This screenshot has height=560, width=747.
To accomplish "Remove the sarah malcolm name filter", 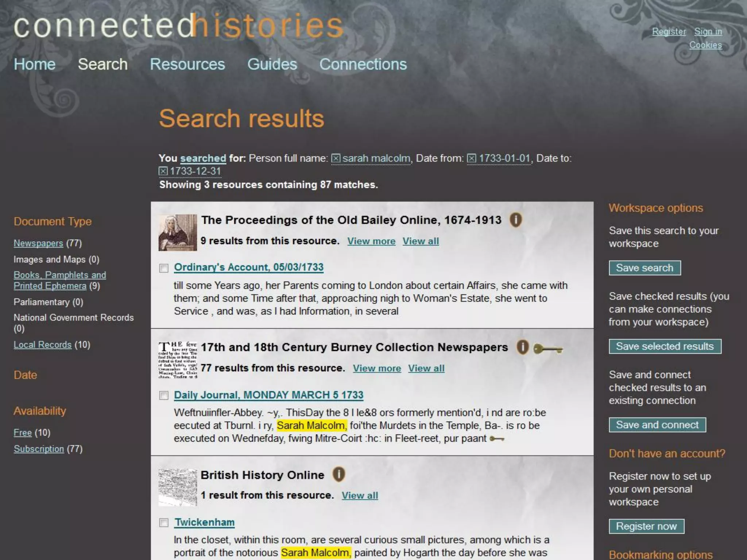I will 336,158.
